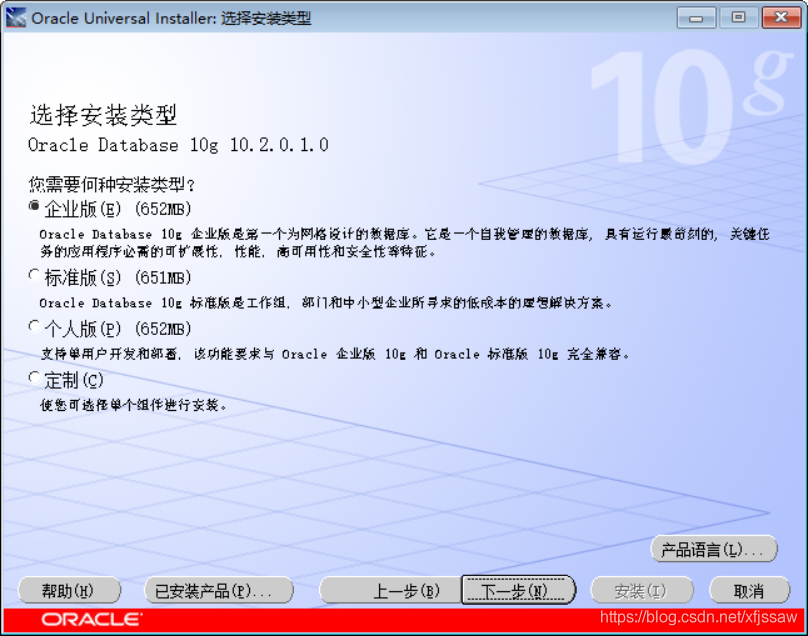Proceed with 下一步(N) button
808x636 pixels.
coord(518,591)
